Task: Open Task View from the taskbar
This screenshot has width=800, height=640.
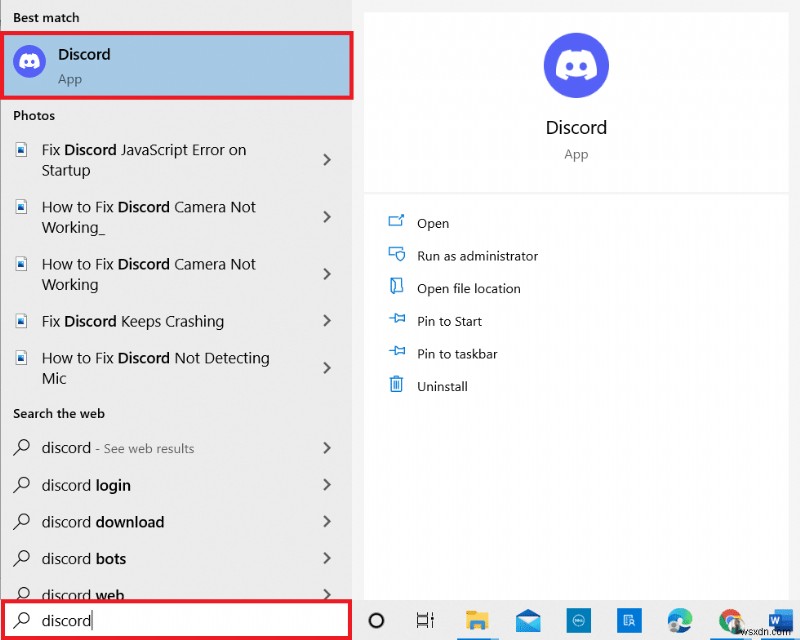Action: click(x=425, y=620)
